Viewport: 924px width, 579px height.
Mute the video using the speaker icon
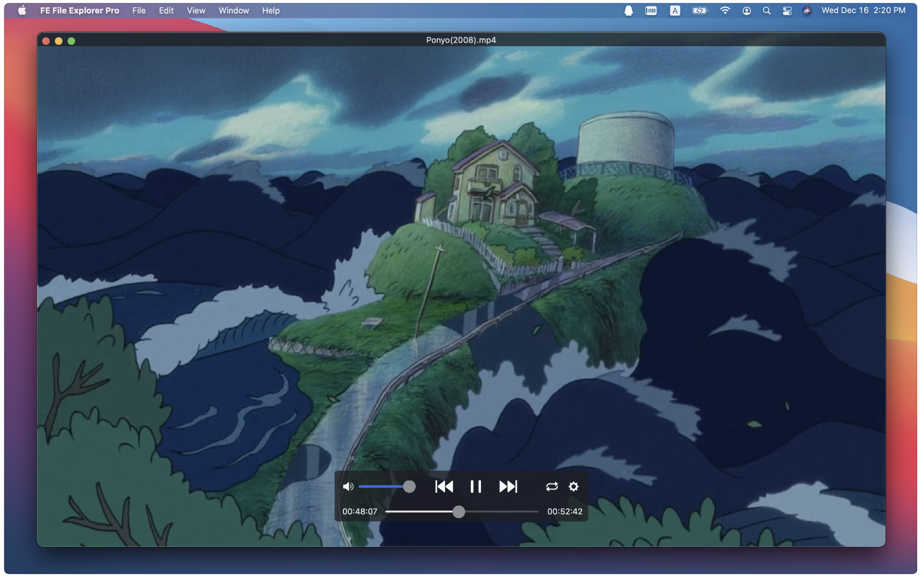tap(348, 487)
